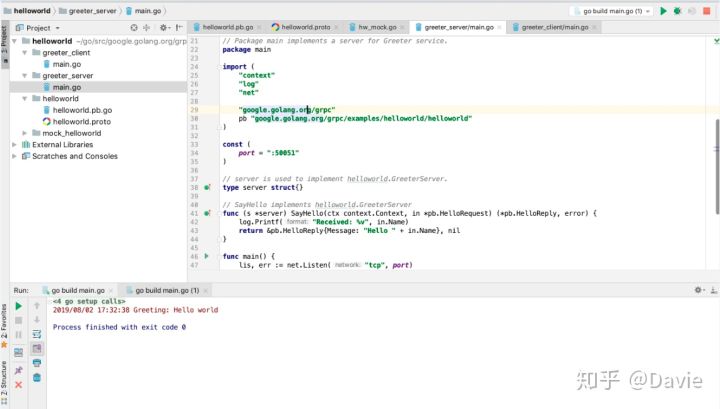
Task: Hide the Project tool window
Action: pos(179,28)
